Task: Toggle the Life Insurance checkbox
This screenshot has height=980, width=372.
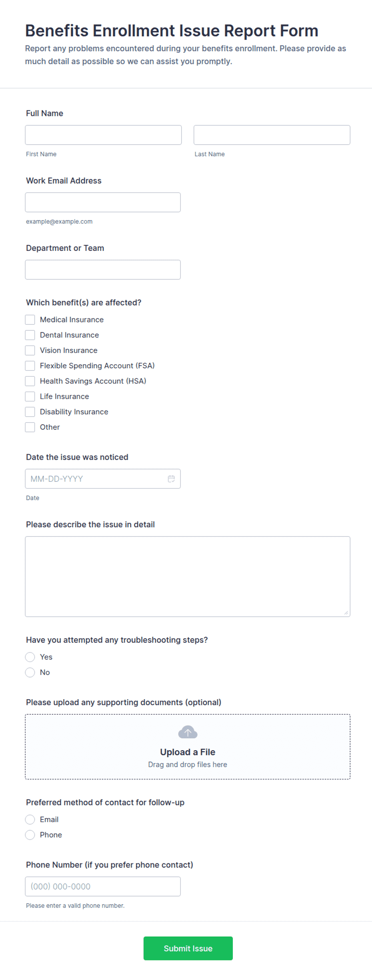Action: pos(30,396)
